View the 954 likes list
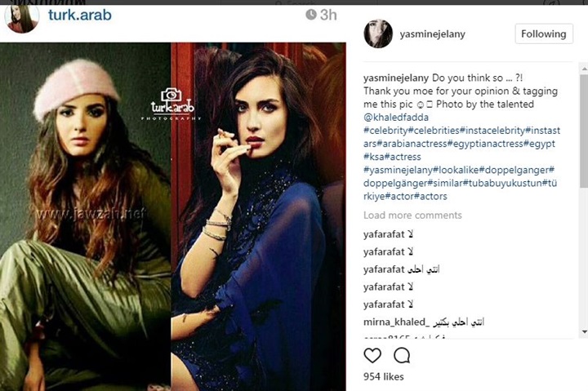 coord(384,377)
